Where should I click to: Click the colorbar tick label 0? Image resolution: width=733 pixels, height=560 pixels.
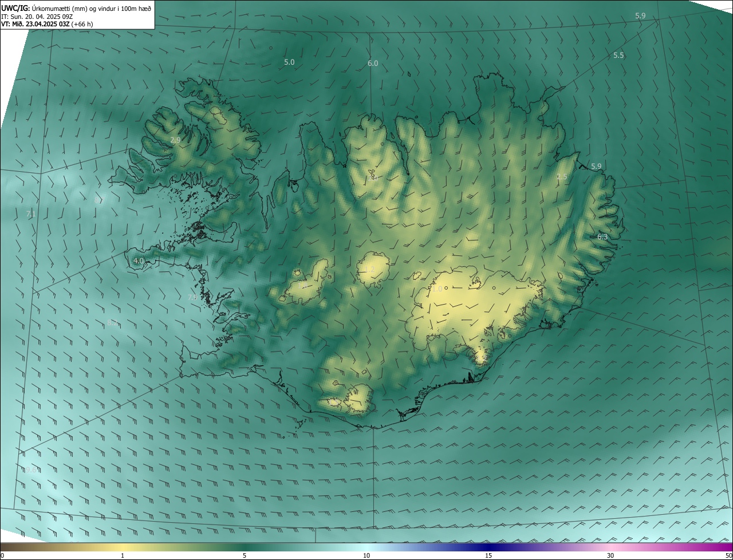point(2,555)
